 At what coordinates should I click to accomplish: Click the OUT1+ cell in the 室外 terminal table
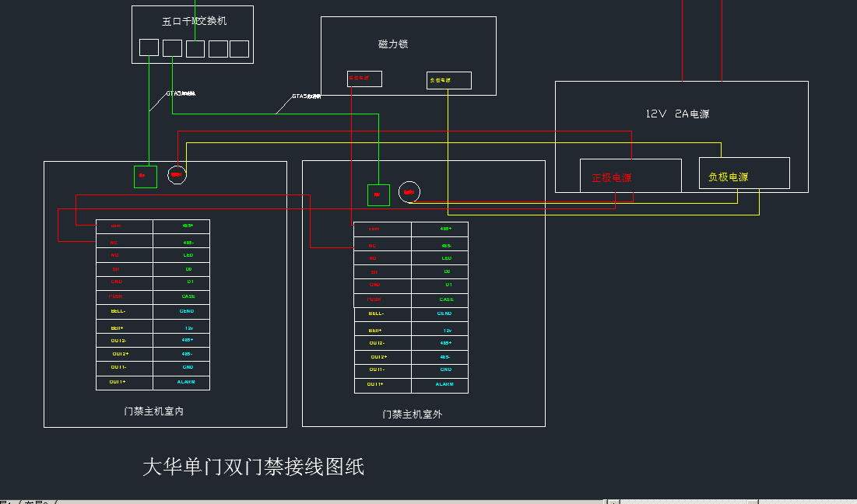383,386
